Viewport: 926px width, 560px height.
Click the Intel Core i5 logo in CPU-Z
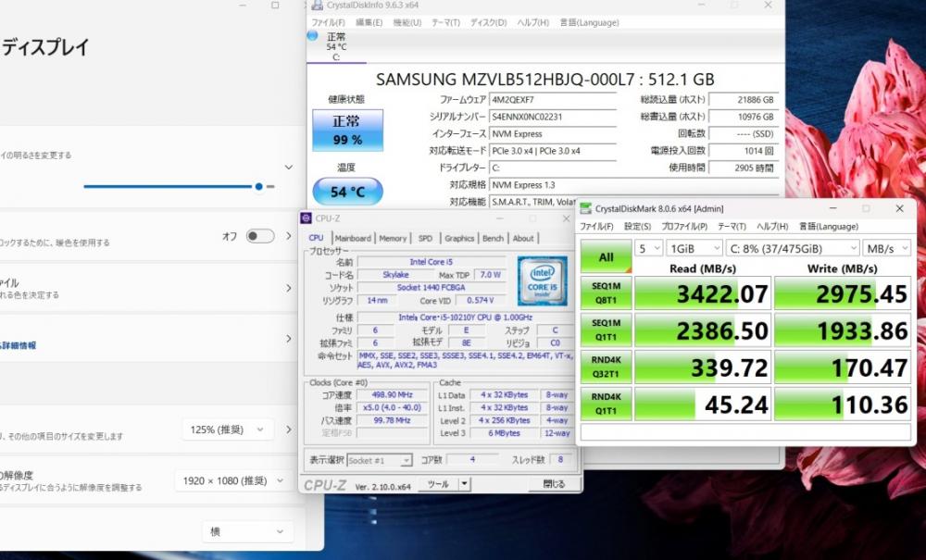[542, 280]
